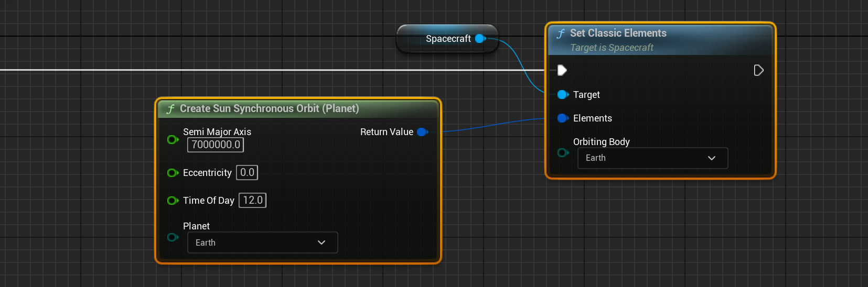Expand the Orbiting Body dropdown

tap(652, 158)
